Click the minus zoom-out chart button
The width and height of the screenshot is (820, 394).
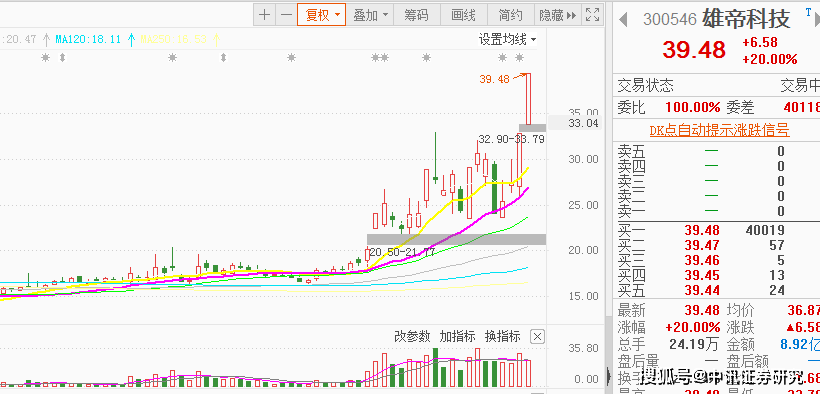coord(286,15)
